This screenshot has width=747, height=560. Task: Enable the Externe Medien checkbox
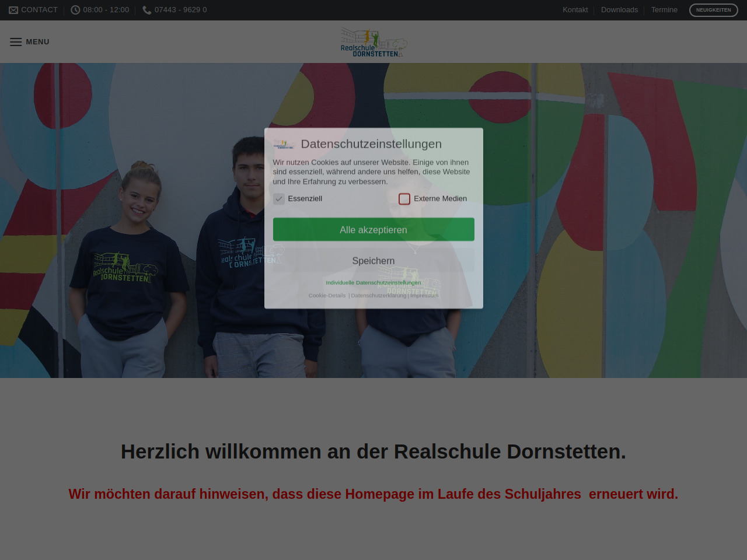click(x=404, y=199)
